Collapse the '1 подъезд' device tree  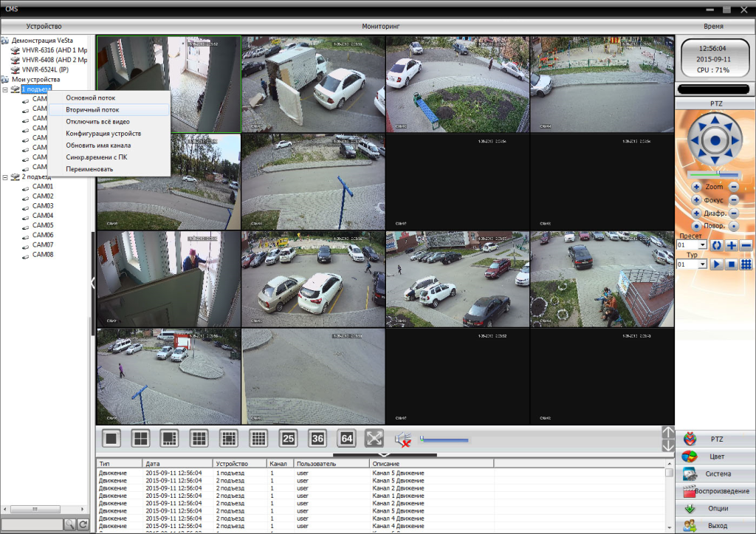pyautogui.click(x=5, y=89)
